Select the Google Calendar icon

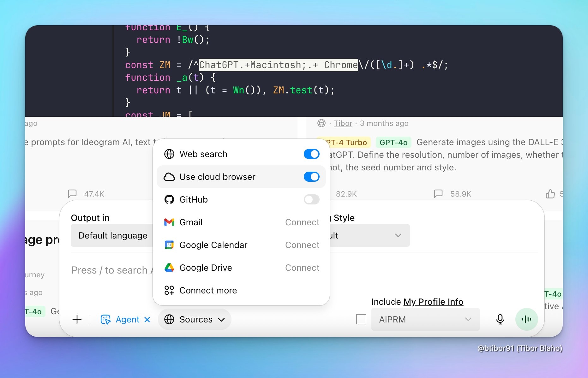[x=170, y=245]
